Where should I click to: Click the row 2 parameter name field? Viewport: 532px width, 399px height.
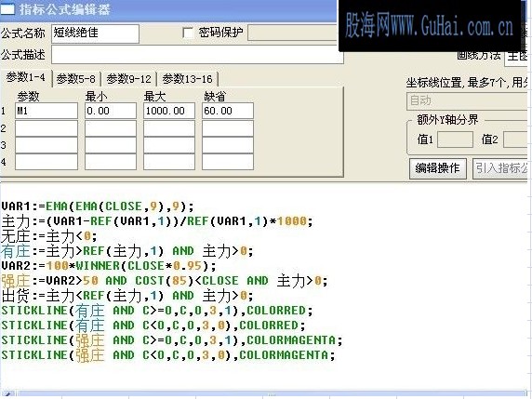pyautogui.click(x=47, y=128)
